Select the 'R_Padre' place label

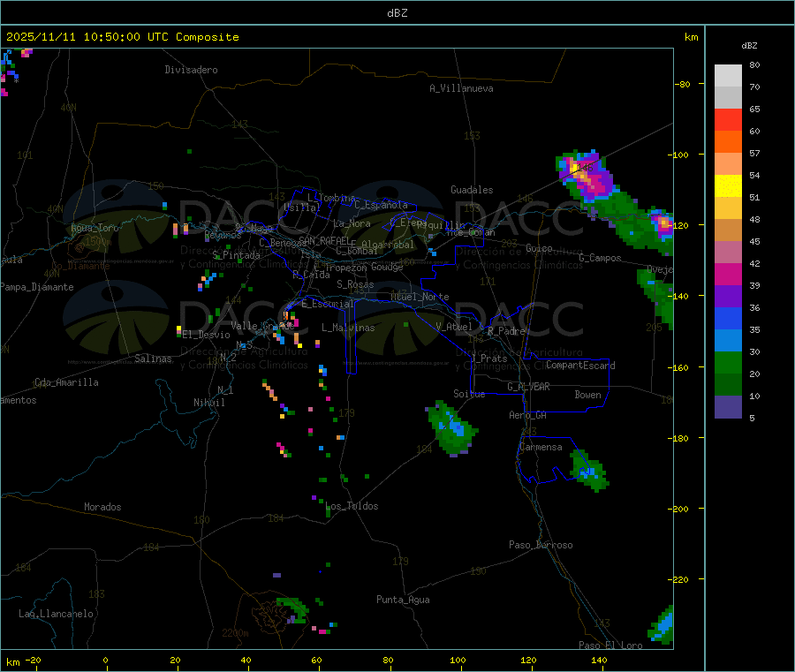[x=506, y=331]
